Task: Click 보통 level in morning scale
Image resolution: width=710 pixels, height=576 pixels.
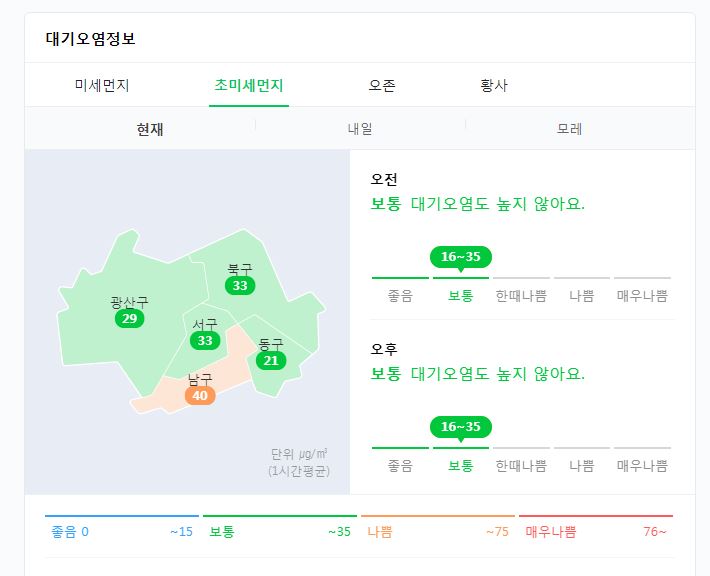Action: coord(461,296)
